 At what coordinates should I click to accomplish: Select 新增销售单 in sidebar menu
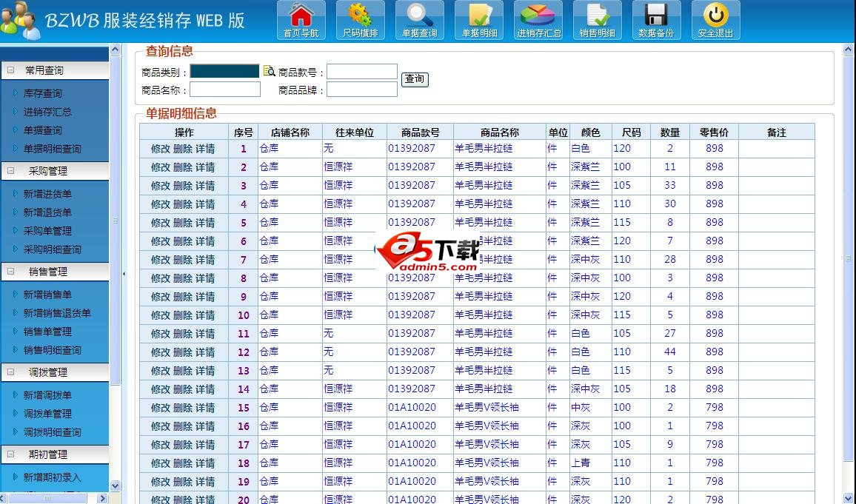[47, 295]
